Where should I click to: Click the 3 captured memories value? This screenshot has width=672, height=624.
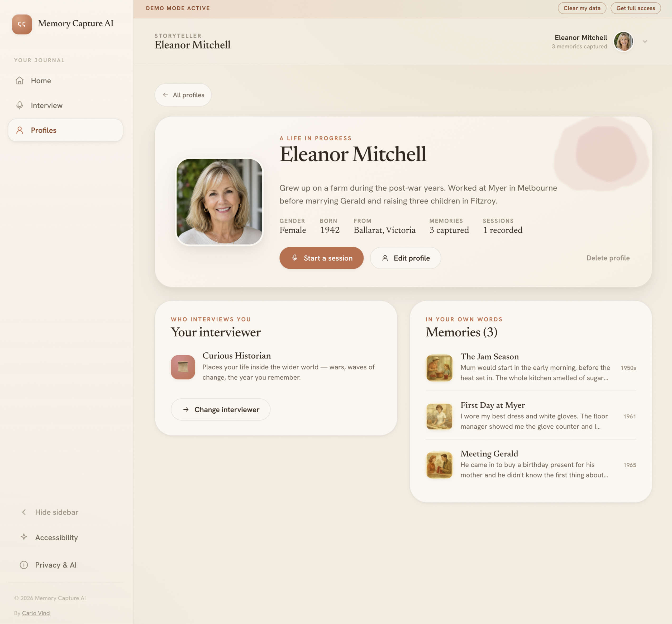[449, 230]
